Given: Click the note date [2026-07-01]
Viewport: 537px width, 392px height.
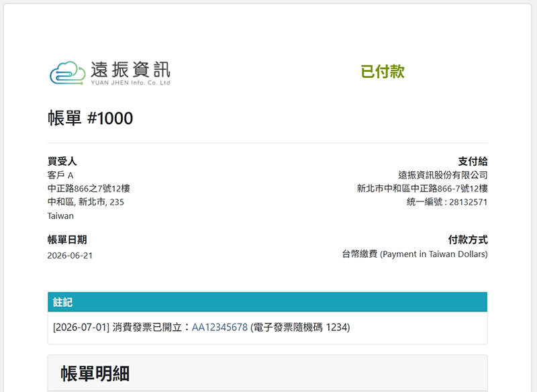Looking at the screenshot, I should 81,328.
